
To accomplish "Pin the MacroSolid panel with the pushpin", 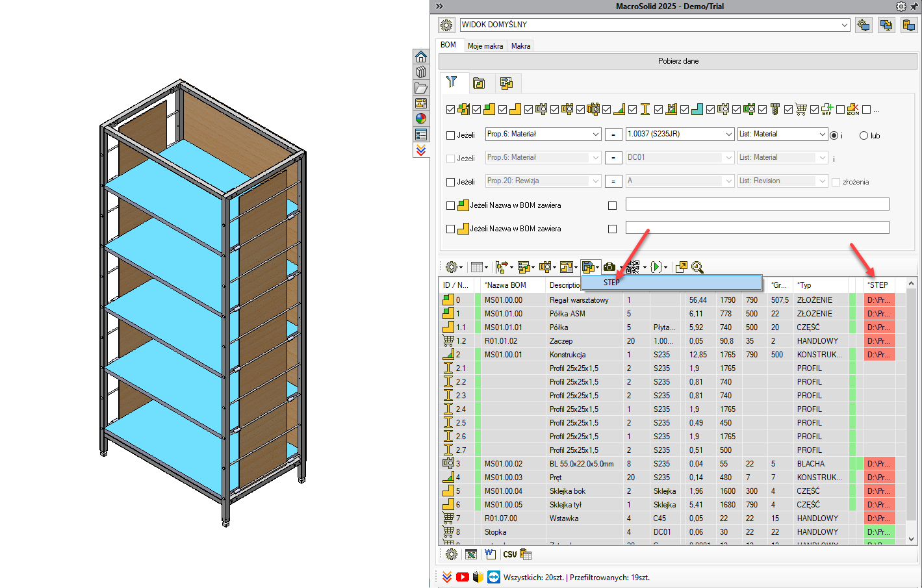I will pyautogui.click(x=914, y=6).
